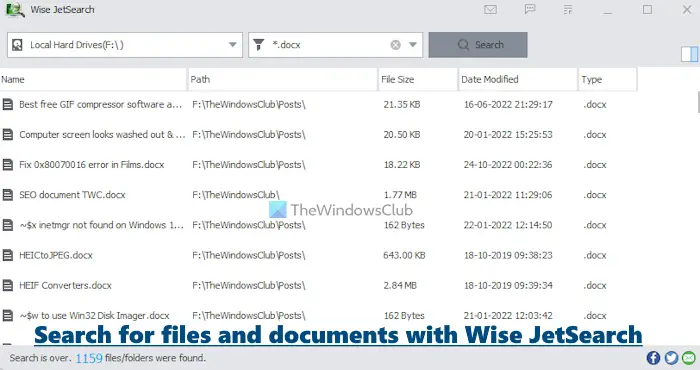Click date '18-10-2019 09:38:23'
The image size is (700, 370).
(x=508, y=255)
